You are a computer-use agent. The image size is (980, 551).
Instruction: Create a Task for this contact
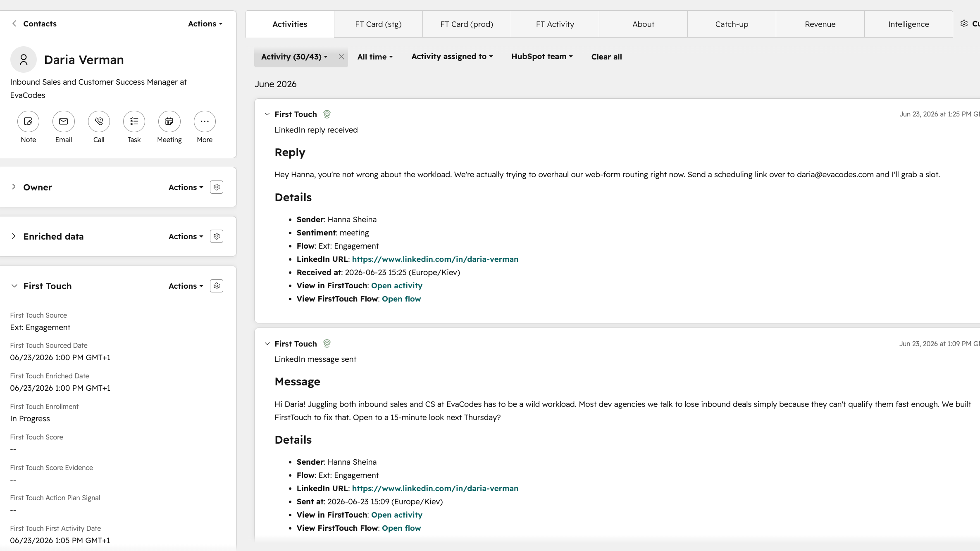(x=134, y=121)
